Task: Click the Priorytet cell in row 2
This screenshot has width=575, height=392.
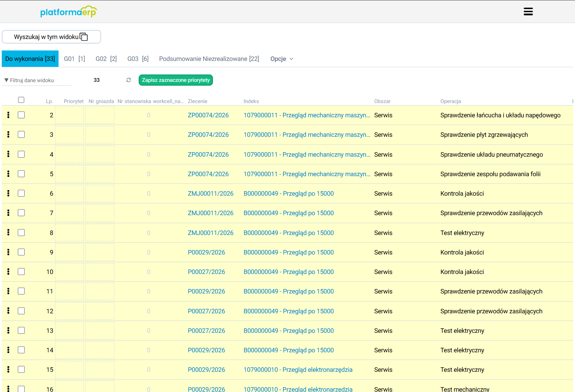Action: click(x=69, y=115)
